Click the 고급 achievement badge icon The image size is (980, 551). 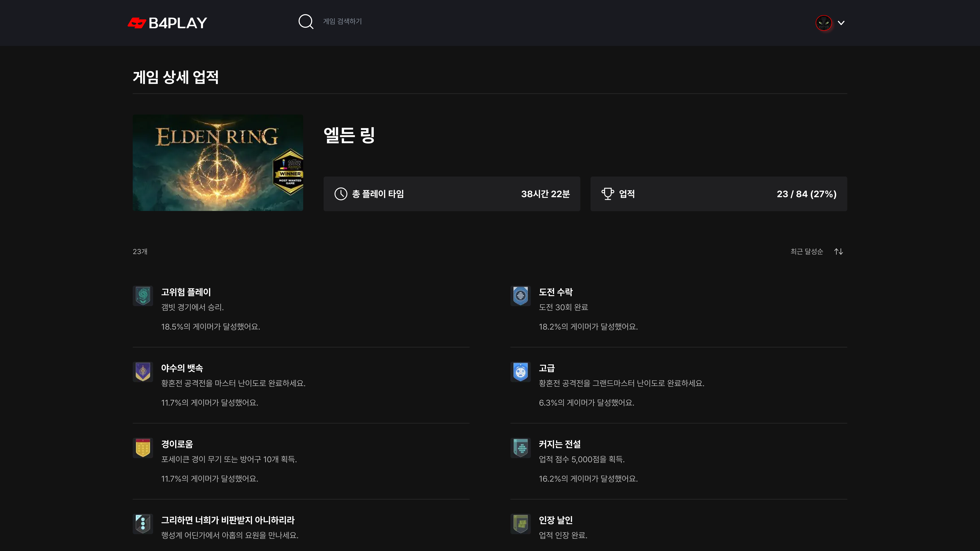point(520,372)
